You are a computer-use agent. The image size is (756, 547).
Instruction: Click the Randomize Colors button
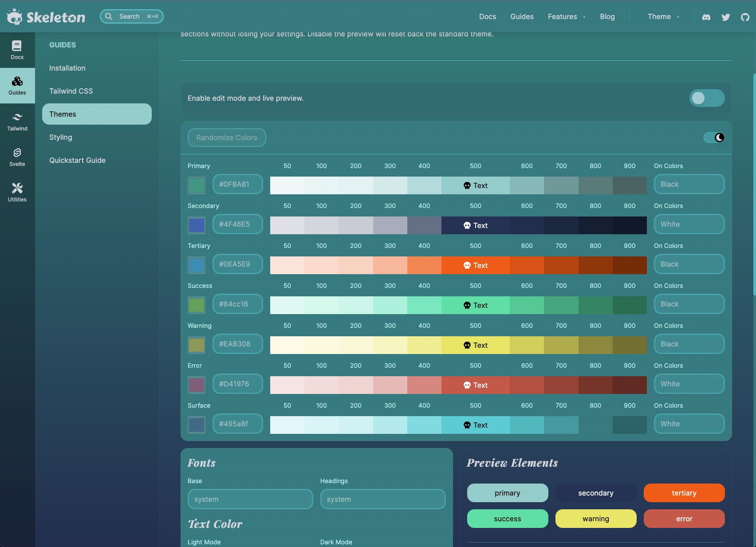point(227,138)
